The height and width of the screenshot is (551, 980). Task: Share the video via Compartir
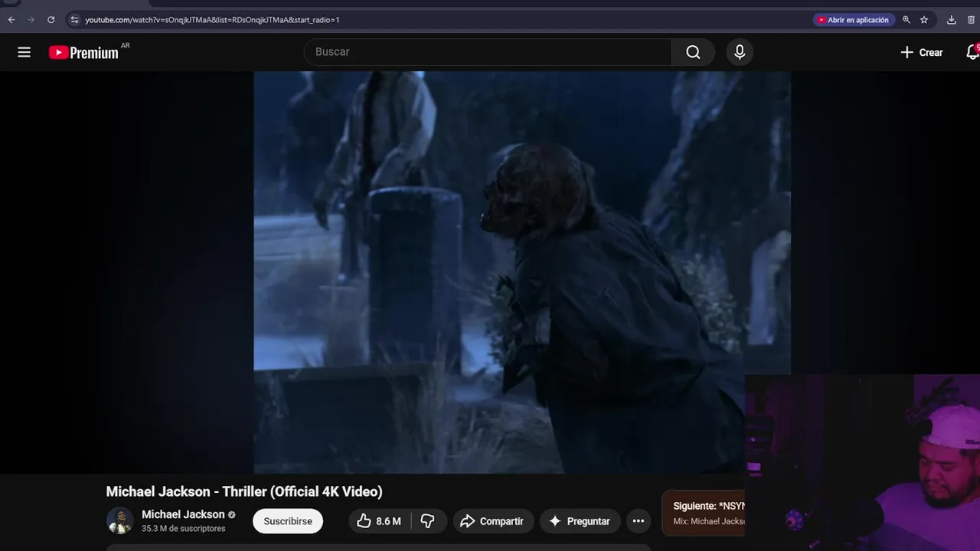coord(492,521)
